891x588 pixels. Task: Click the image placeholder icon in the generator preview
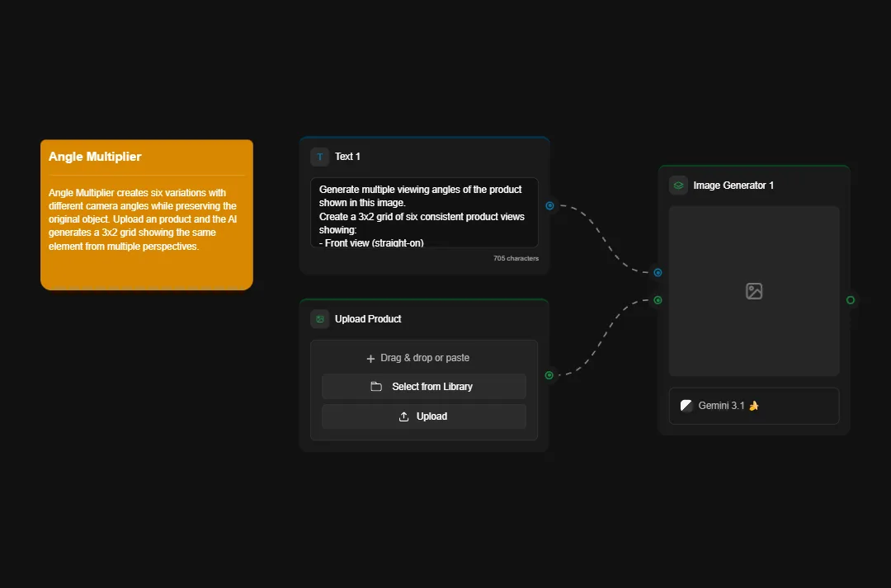pyautogui.click(x=753, y=290)
